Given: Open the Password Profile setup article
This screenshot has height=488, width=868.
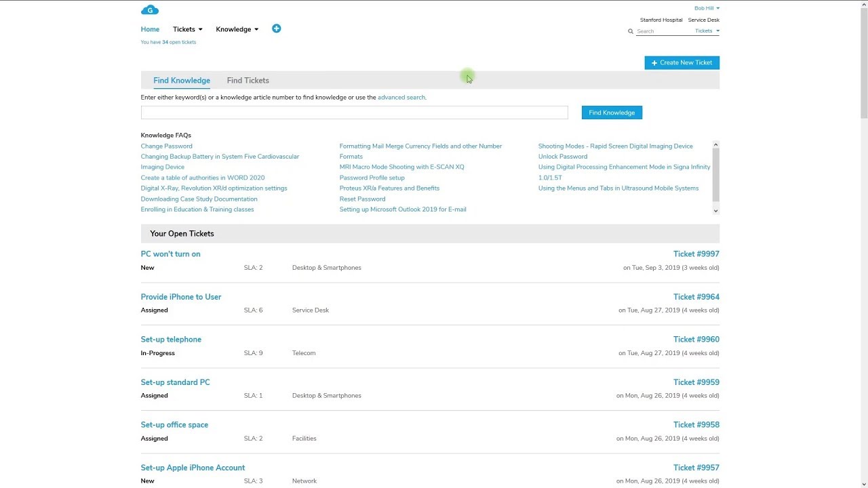Looking at the screenshot, I should pyautogui.click(x=372, y=178).
